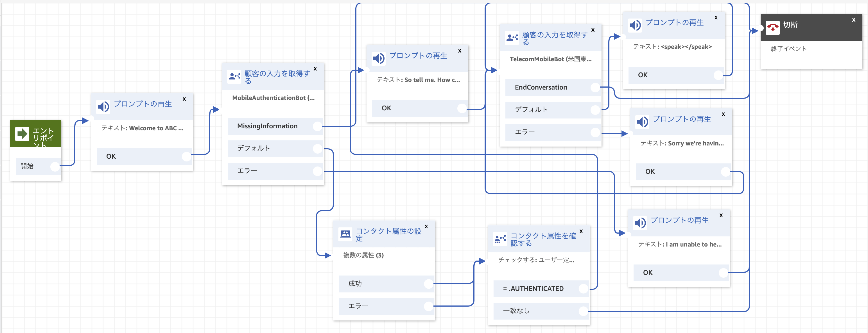The width and height of the screenshot is (868, 333).
Task: Click the check contact attributes icon
Action: coord(500,239)
